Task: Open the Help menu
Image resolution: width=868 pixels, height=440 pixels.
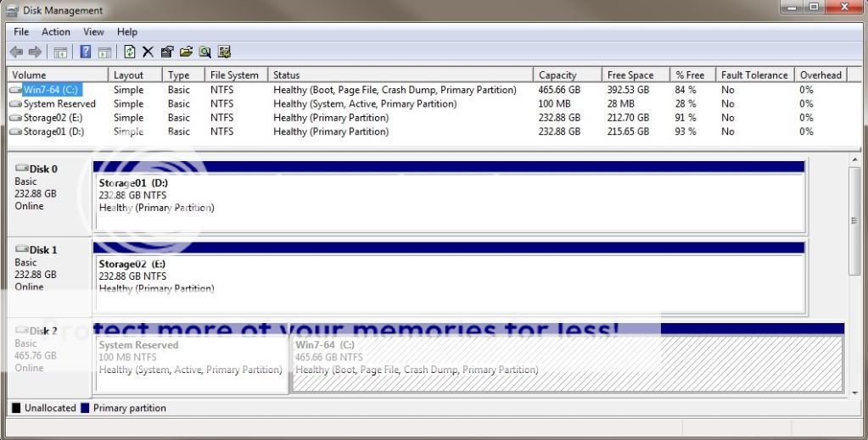Action: 127,31
